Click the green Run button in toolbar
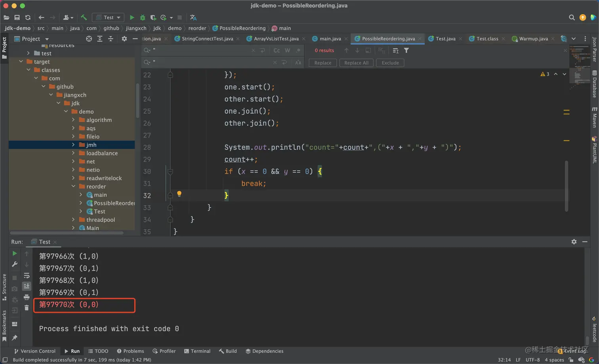The width and height of the screenshot is (599, 364). pos(132,17)
